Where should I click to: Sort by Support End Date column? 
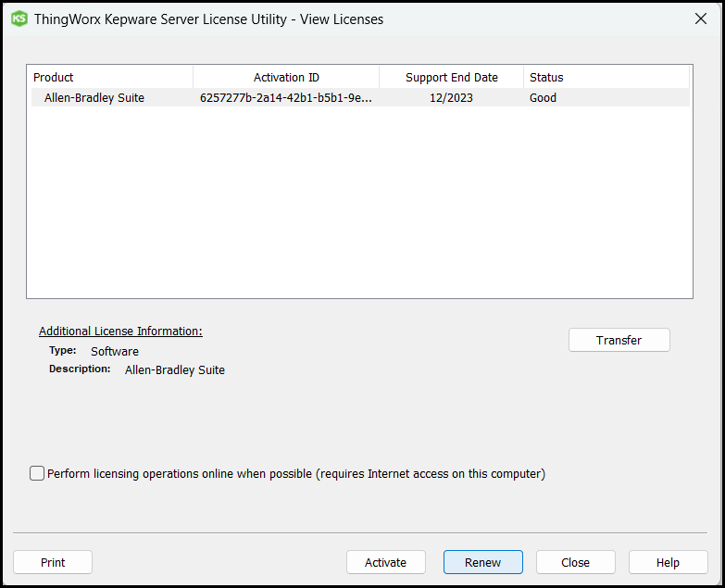point(451,77)
